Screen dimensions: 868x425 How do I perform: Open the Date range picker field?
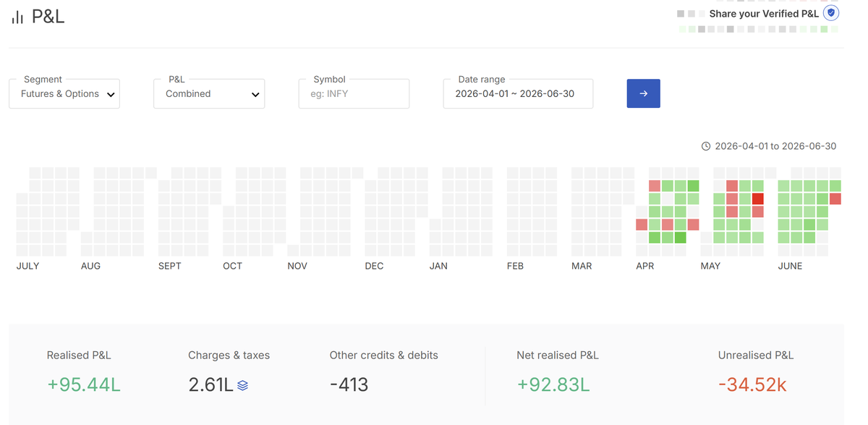[518, 93]
